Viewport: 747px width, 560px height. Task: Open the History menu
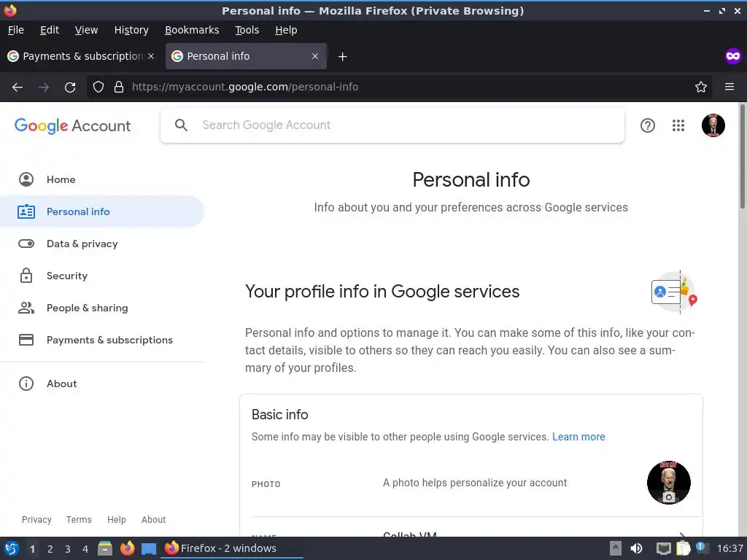131,30
